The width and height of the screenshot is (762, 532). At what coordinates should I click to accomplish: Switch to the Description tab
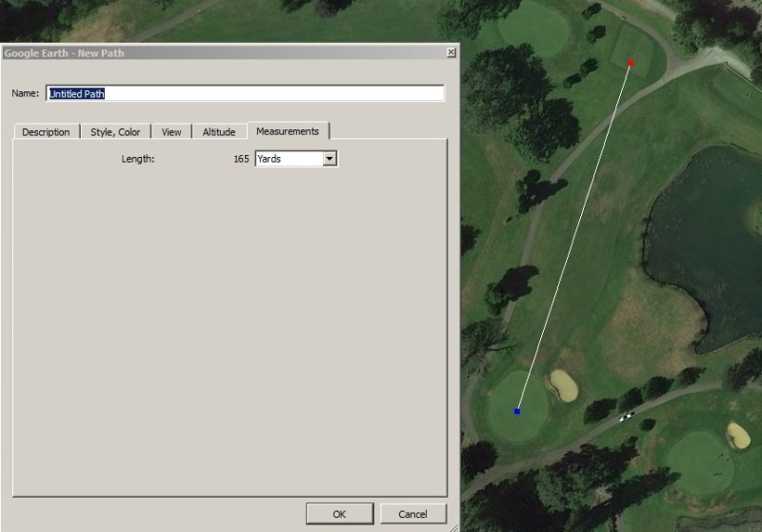(46, 132)
